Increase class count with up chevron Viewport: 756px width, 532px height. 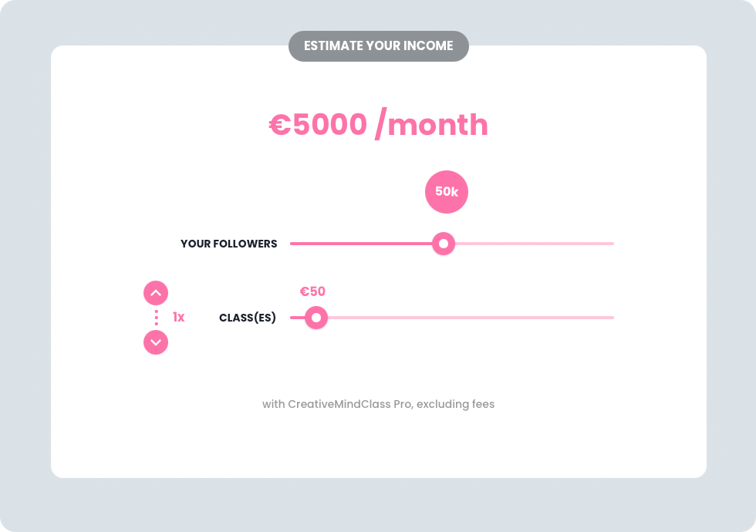click(x=156, y=293)
